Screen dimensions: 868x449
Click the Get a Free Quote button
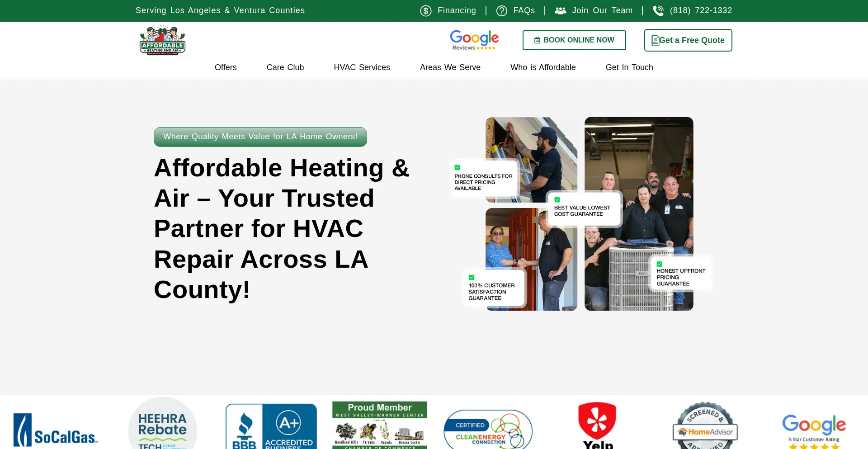(688, 40)
